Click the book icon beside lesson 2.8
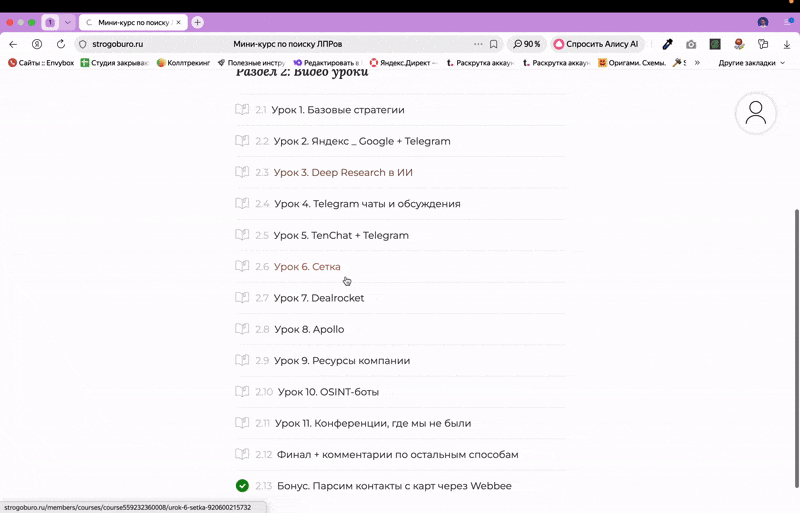Image resolution: width=800 pixels, height=513 pixels. click(x=242, y=329)
